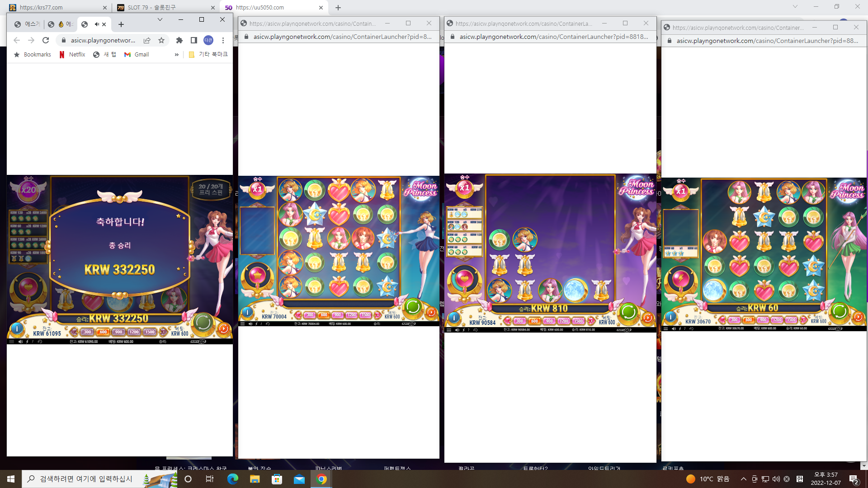Open the info paytable in the KRW 30670 game
The height and width of the screenshot is (488, 868).
point(670,317)
